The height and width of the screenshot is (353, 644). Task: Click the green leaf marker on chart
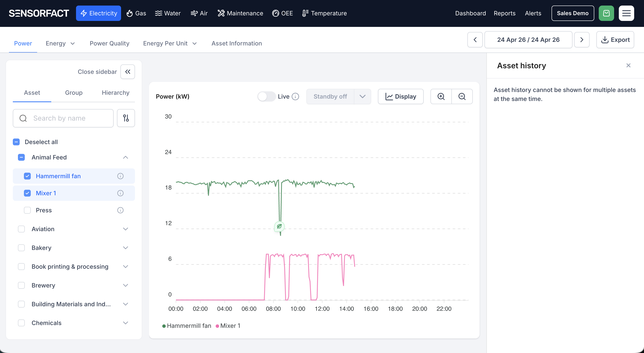(279, 226)
